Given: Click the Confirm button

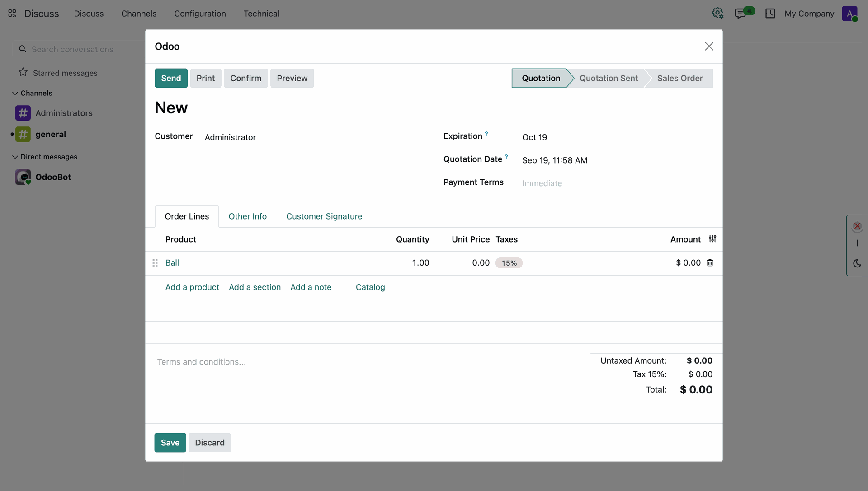Looking at the screenshot, I should coord(245,78).
